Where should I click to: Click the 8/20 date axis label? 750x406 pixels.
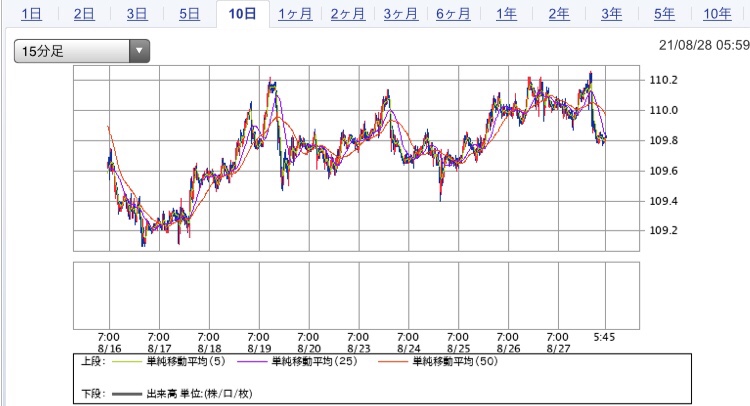click(x=309, y=349)
